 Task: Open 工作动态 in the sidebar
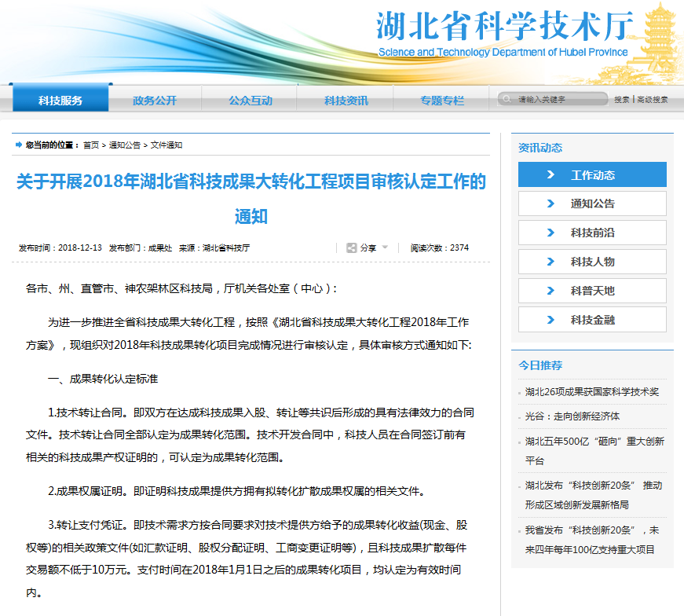592,174
